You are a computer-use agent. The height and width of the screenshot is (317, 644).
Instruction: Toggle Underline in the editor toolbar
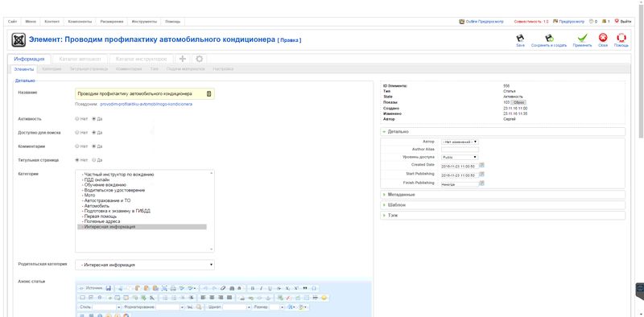pos(270,288)
